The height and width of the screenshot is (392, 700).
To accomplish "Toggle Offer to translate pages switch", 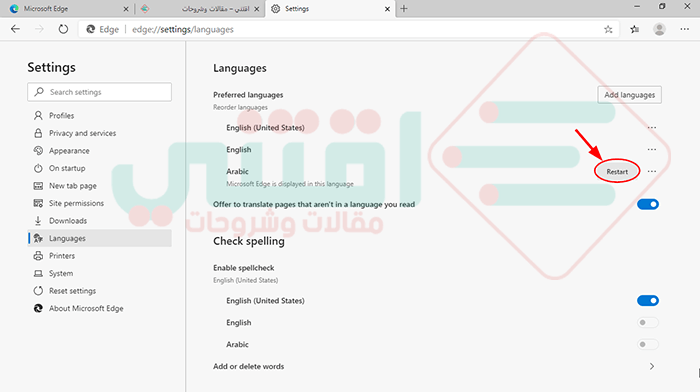I will 648,204.
